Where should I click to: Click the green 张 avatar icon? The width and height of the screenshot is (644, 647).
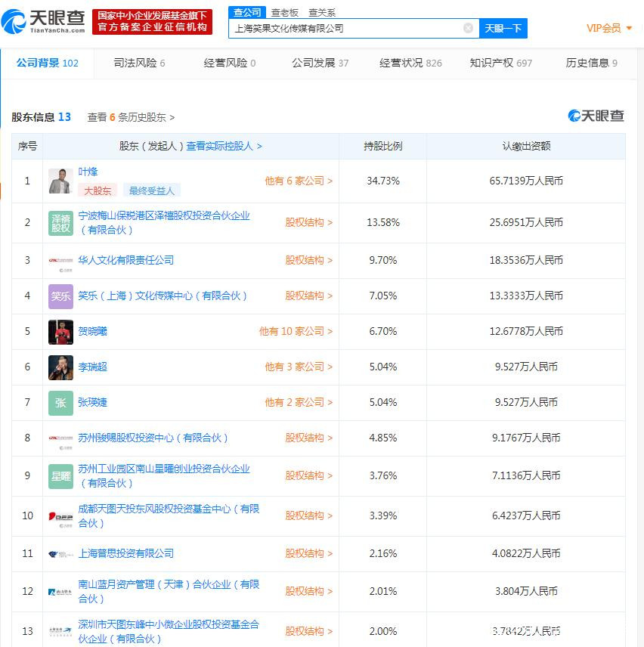coord(60,403)
